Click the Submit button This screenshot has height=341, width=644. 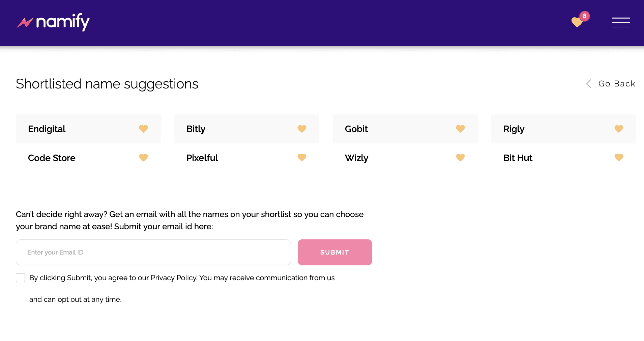coord(335,252)
